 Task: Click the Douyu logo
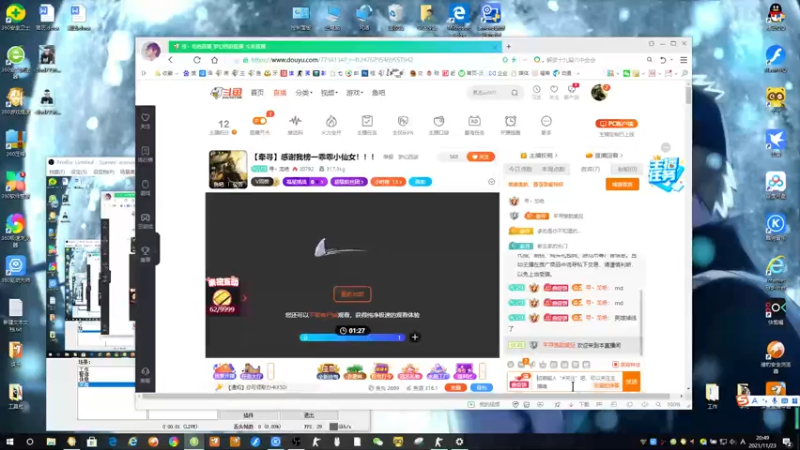pos(226,93)
